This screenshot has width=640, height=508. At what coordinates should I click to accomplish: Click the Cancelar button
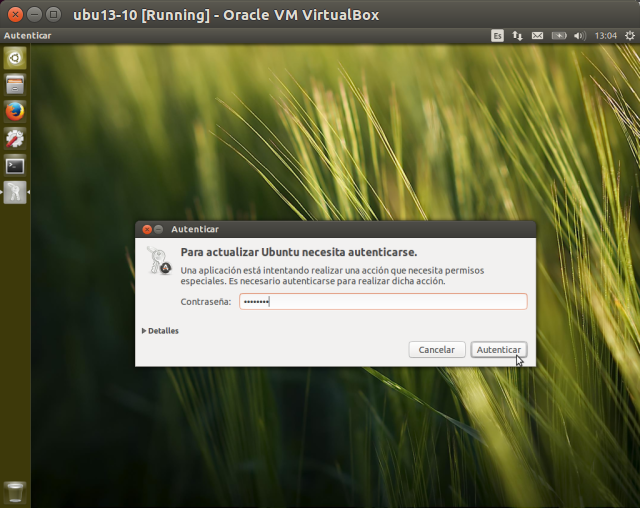coord(437,350)
